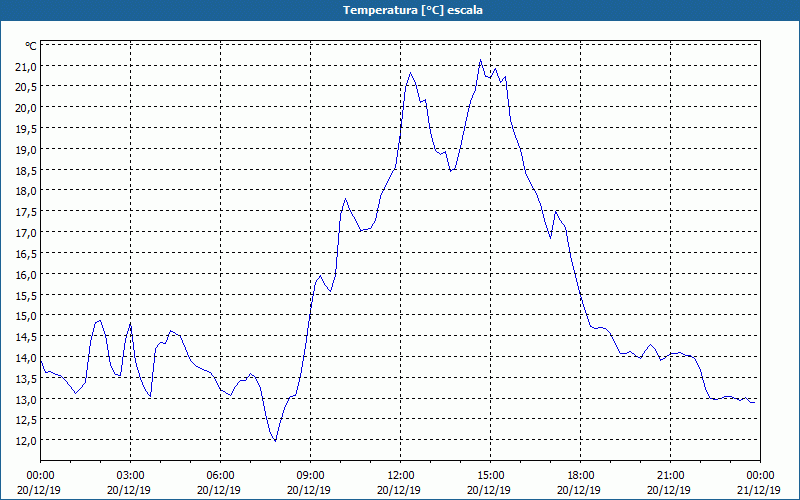Select the 15,5 y-axis label
The height and width of the screenshot is (500, 800).
pos(27,296)
